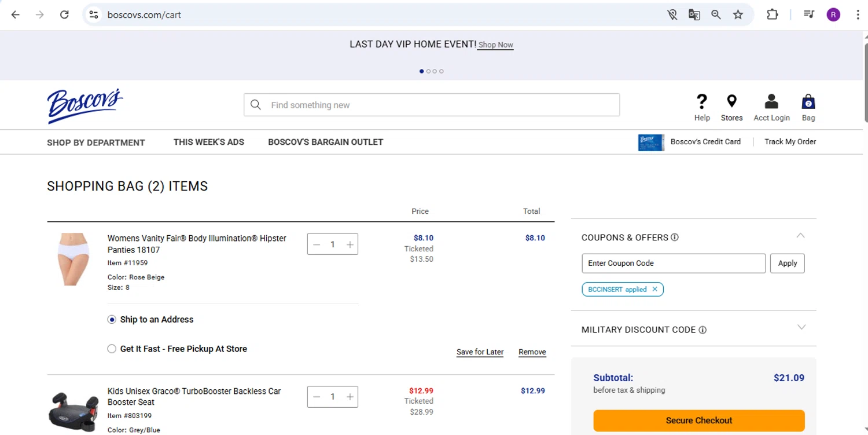Focus the Find something new search field
Screen dimensions: 868x435
click(x=432, y=105)
